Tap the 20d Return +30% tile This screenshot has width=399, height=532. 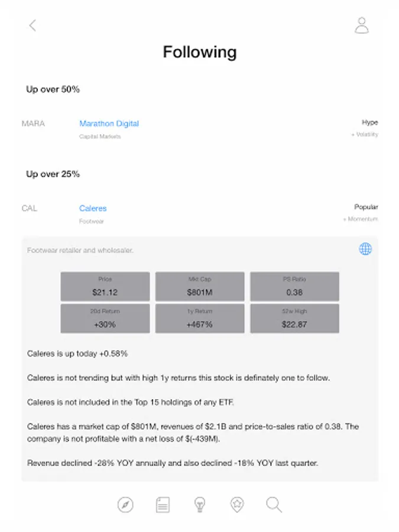pos(105,319)
